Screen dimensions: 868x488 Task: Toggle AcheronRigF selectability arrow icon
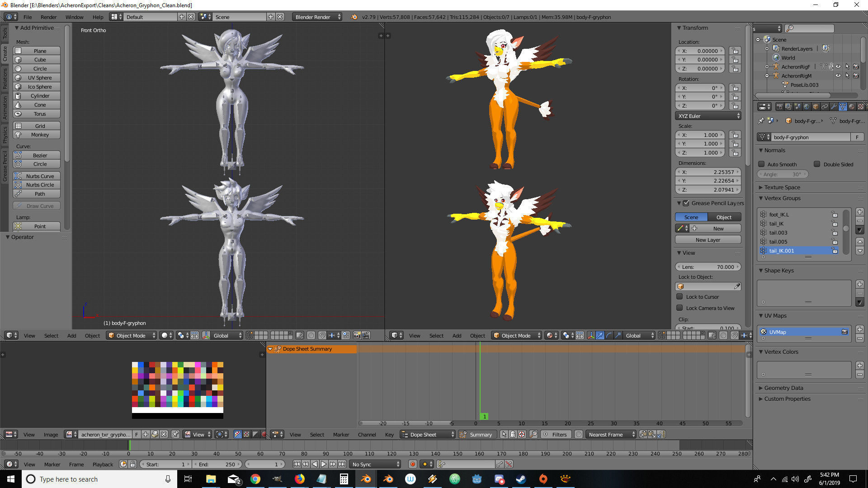(x=847, y=66)
